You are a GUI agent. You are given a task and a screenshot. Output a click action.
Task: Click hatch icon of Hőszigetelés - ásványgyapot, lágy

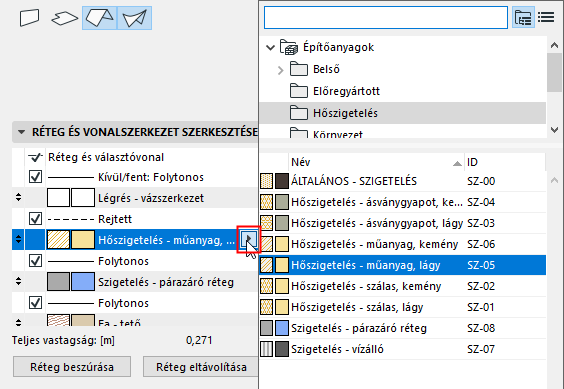pyautogui.click(x=267, y=223)
